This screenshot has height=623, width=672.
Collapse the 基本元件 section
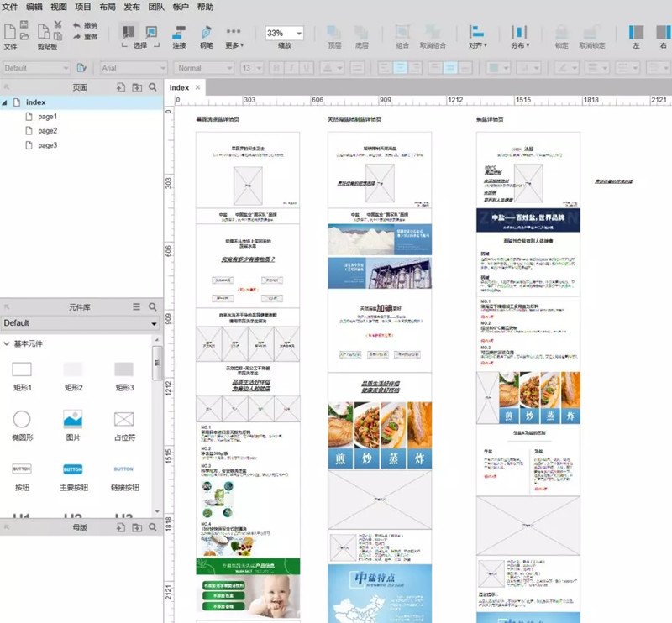[8, 344]
